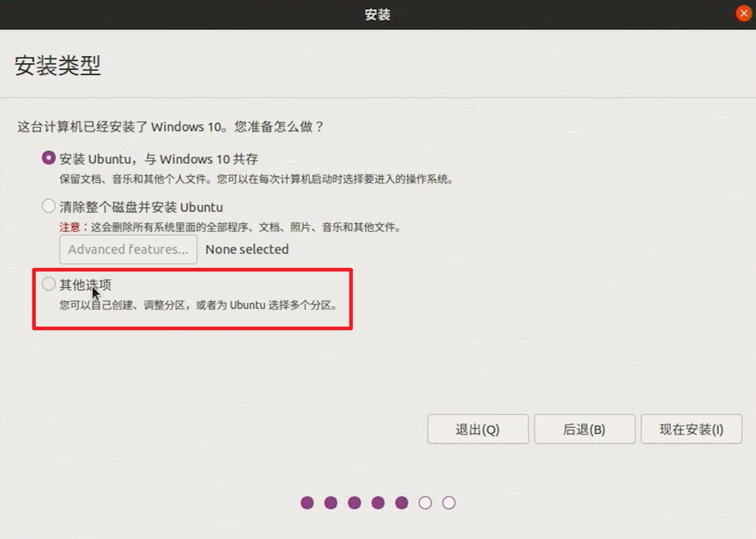Go back with 后退(B) button
The height and width of the screenshot is (539, 756).
[x=584, y=429]
